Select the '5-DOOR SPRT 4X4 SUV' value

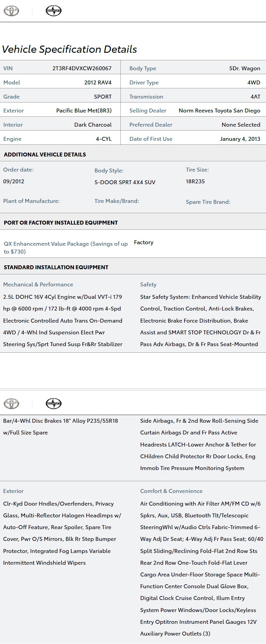click(x=125, y=182)
